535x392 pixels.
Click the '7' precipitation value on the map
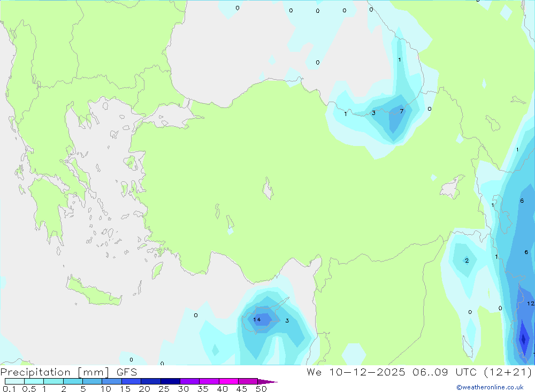[x=402, y=111]
